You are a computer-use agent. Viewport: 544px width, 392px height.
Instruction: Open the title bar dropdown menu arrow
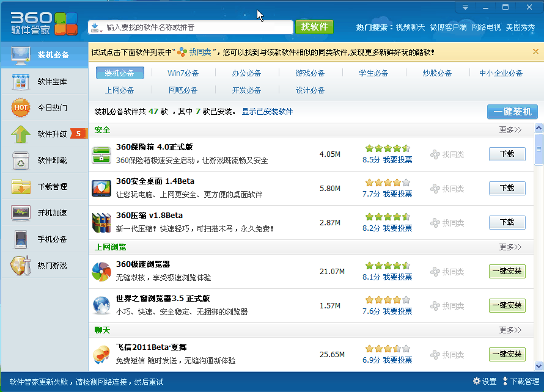[x=465, y=7]
